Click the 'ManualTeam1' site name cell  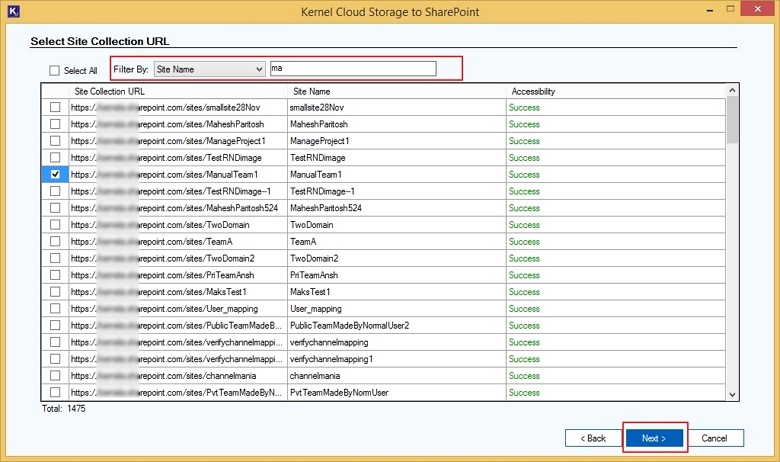(397, 175)
